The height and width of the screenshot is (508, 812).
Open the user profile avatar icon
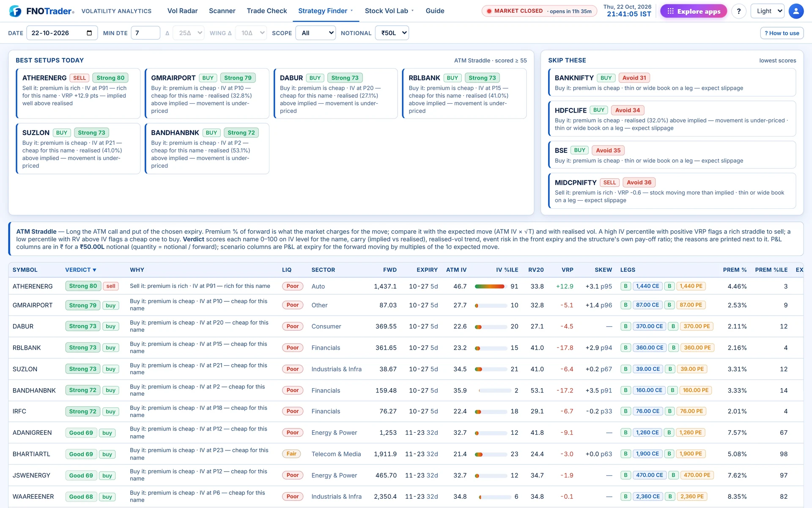(x=796, y=11)
